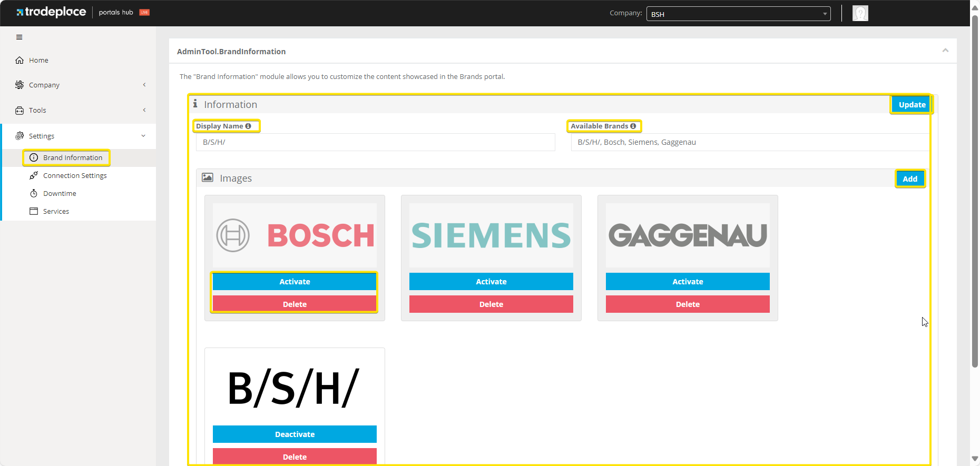This screenshot has height=466, width=980.
Task: Click the Information section i icon
Action: (x=195, y=104)
